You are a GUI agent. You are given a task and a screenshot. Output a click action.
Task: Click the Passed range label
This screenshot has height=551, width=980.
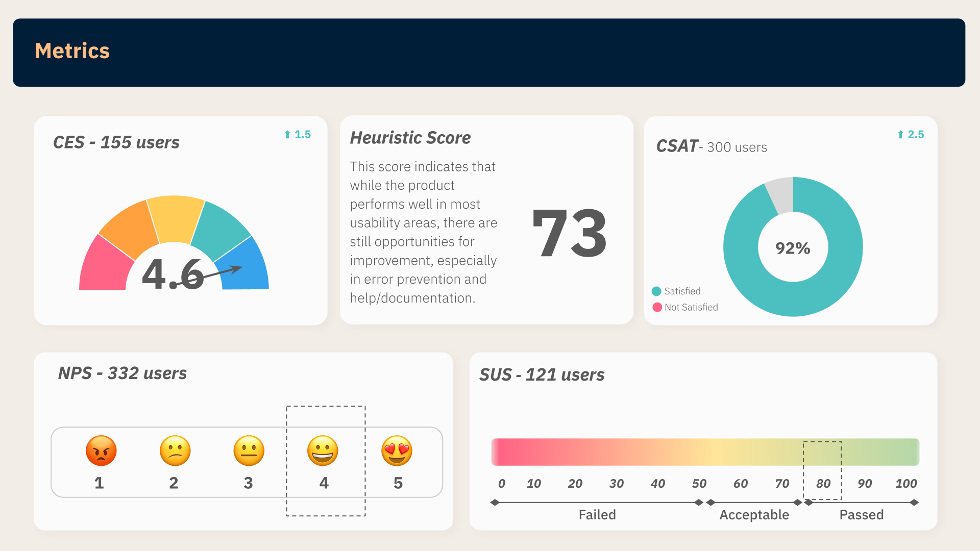[862, 515]
